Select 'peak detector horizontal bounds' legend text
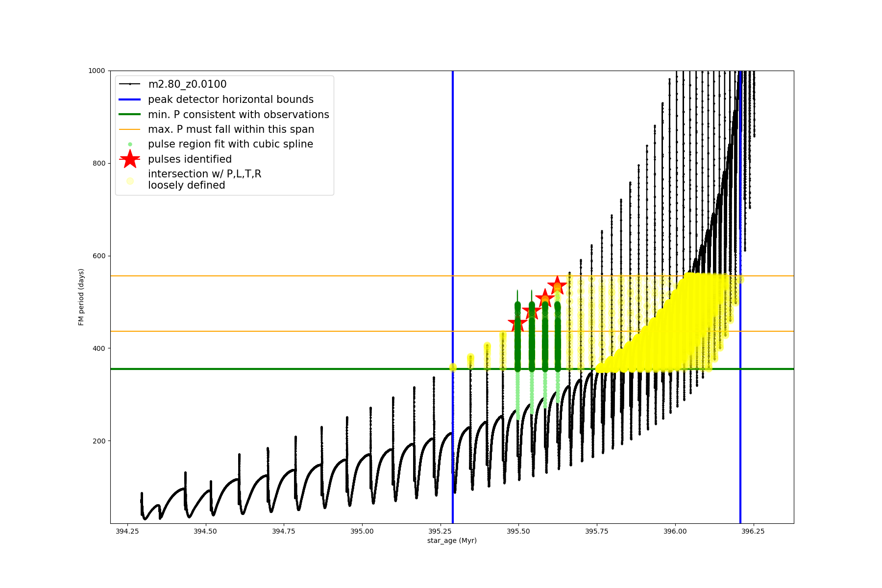 (230, 99)
